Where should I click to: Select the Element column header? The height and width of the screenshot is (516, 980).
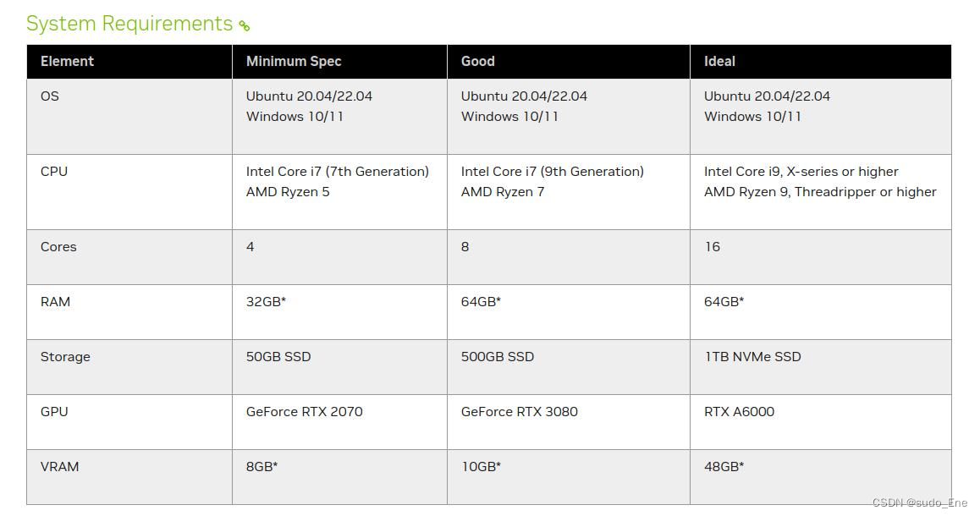pyautogui.click(x=67, y=61)
